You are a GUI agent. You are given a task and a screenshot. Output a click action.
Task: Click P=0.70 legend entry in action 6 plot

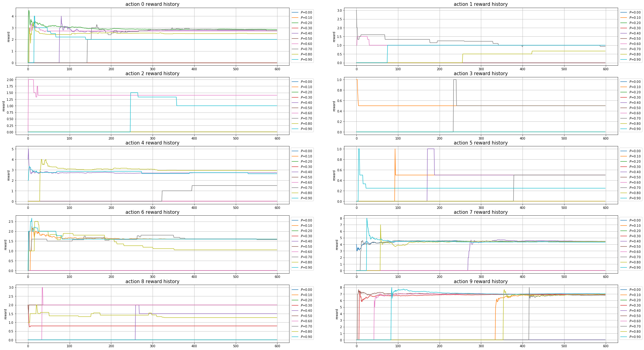click(x=306, y=257)
